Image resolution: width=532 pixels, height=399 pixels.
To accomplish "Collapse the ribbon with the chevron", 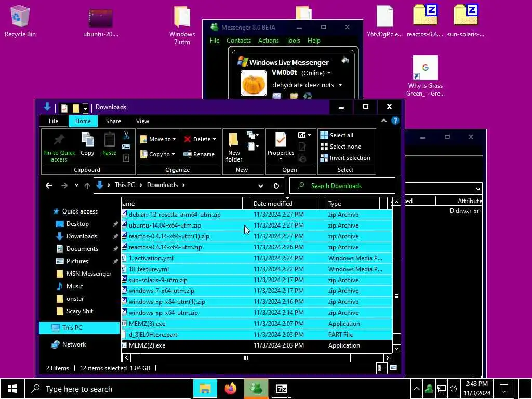I will (384, 121).
